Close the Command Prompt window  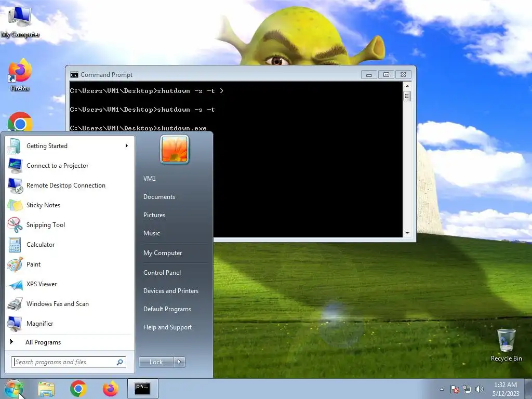tap(403, 75)
